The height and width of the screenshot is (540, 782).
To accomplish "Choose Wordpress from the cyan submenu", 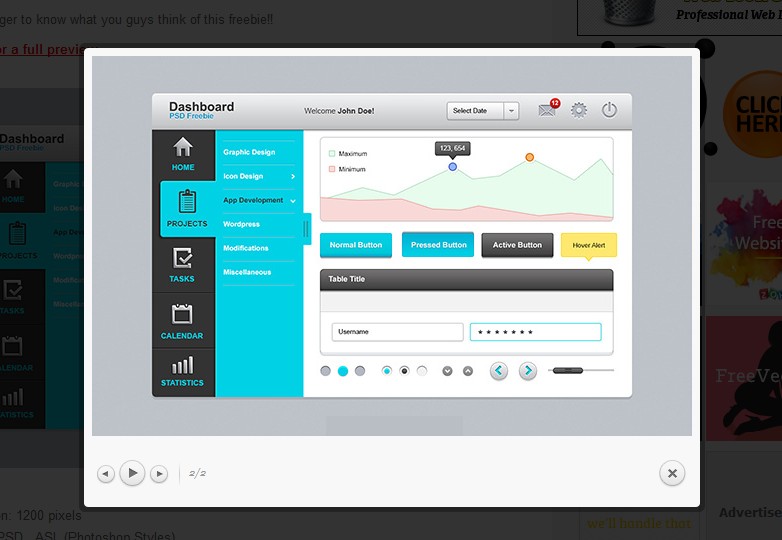I will [241, 224].
